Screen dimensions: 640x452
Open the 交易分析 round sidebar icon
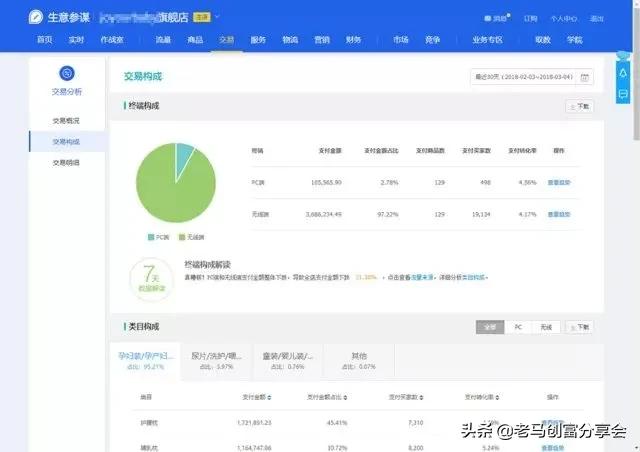[67, 73]
